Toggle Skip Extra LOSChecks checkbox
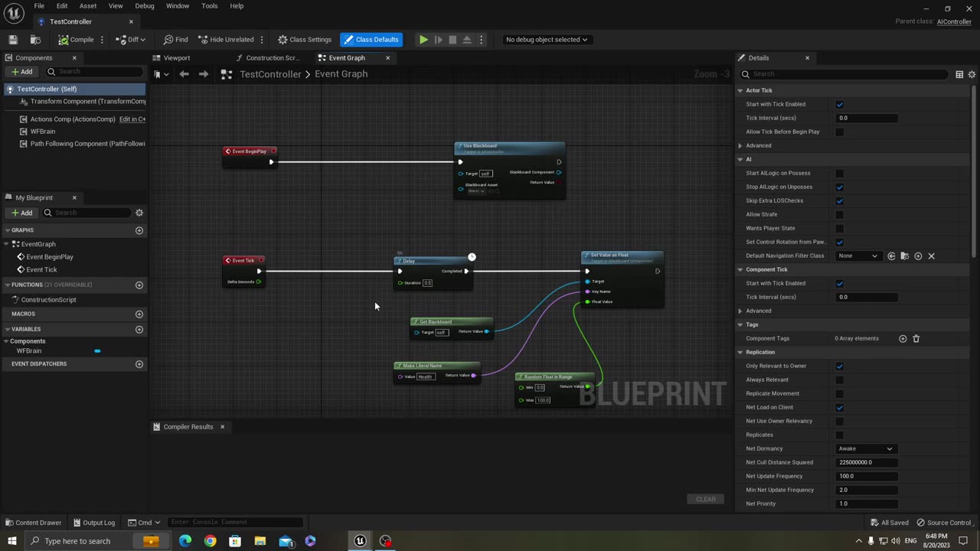The width and height of the screenshot is (980, 551). pyautogui.click(x=840, y=201)
